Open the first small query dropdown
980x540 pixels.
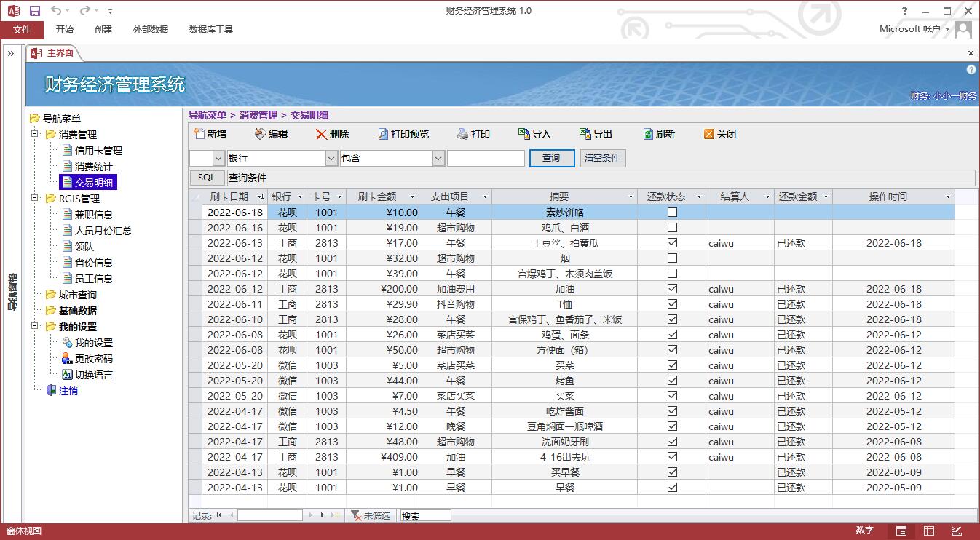218,158
